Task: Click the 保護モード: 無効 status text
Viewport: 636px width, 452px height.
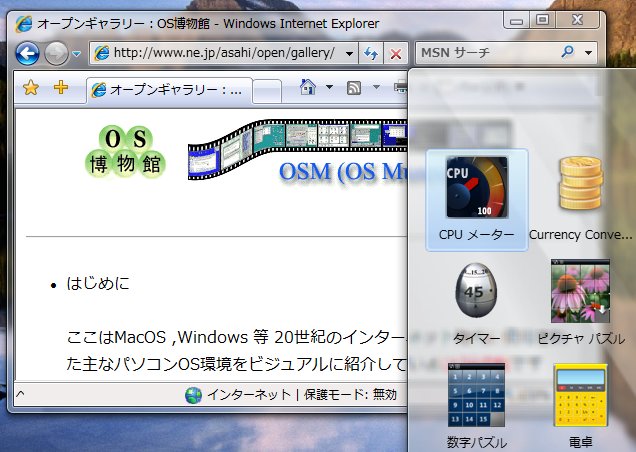Action: click(x=350, y=394)
